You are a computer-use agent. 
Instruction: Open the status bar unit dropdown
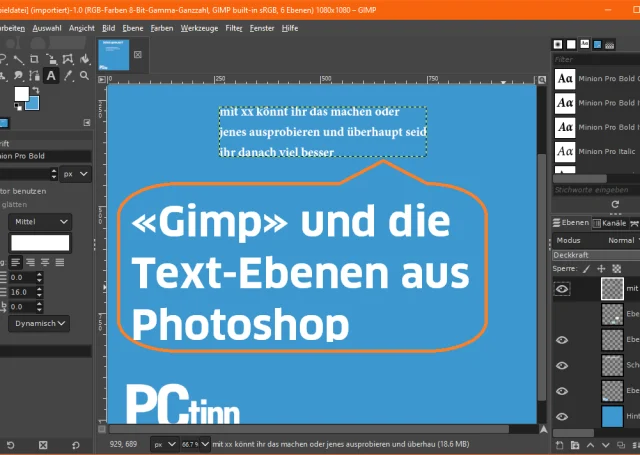click(x=164, y=444)
